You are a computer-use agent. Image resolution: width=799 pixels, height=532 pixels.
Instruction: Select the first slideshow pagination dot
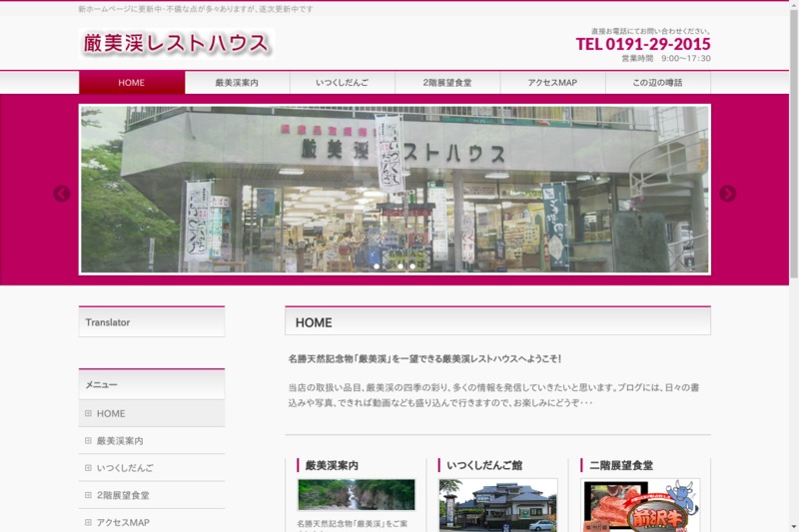pyautogui.click(x=377, y=266)
